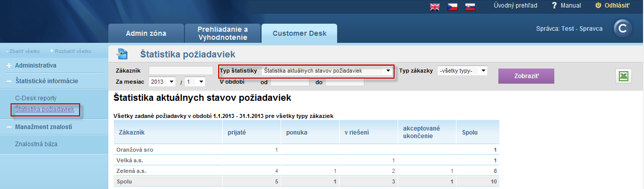Select the Zelená a.s. row
This screenshot has height=189, width=644.
point(307,171)
